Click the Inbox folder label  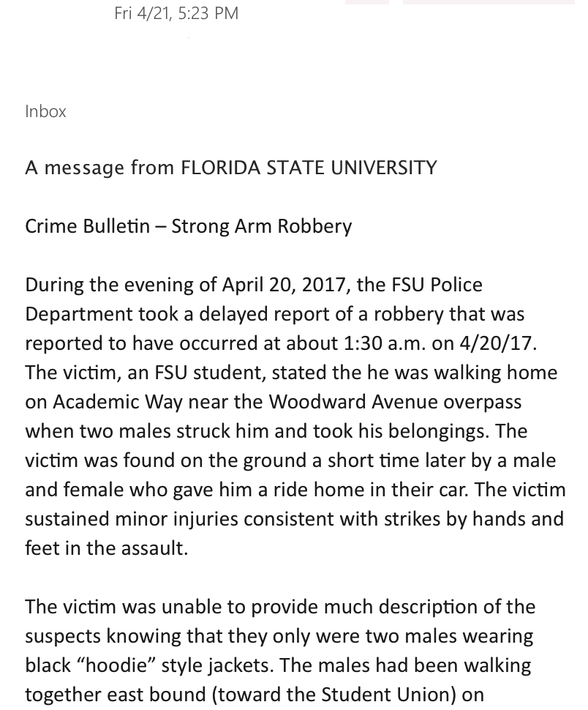[x=45, y=111]
